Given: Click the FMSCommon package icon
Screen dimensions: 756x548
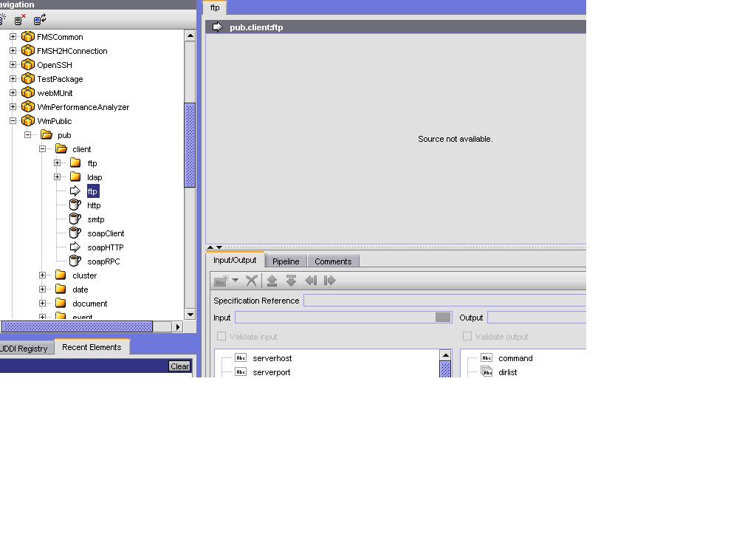Looking at the screenshot, I should pos(28,37).
